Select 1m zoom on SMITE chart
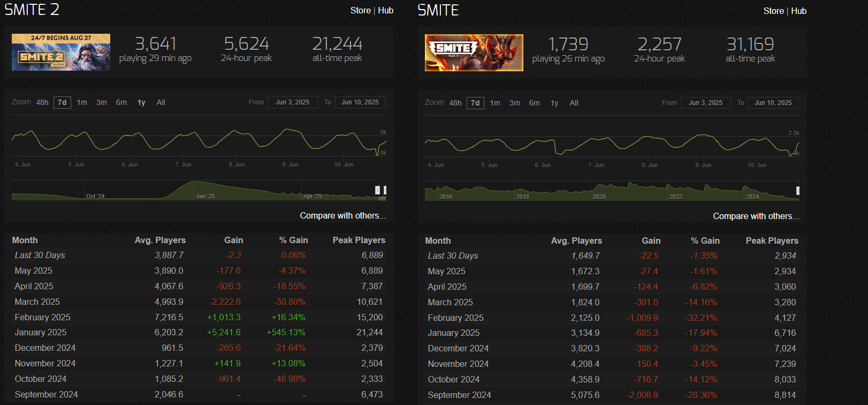Image resolution: width=868 pixels, height=405 pixels. coord(495,103)
